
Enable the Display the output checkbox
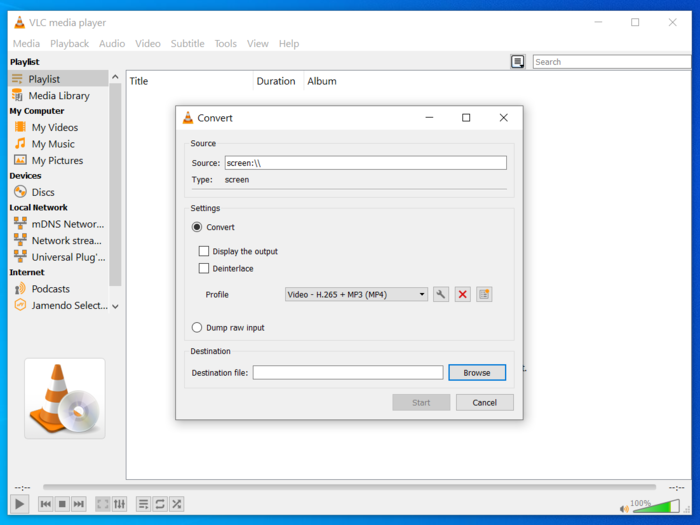point(204,251)
